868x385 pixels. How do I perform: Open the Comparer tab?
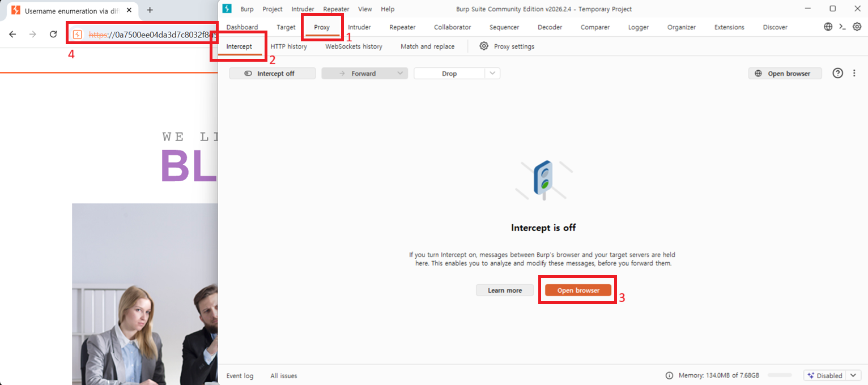(x=595, y=27)
